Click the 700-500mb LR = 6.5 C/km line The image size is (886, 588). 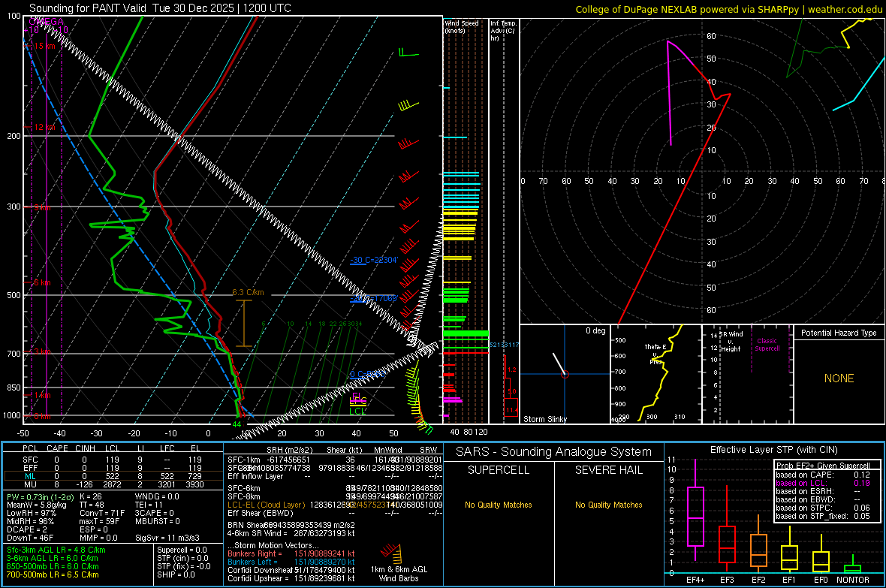(53, 574)
